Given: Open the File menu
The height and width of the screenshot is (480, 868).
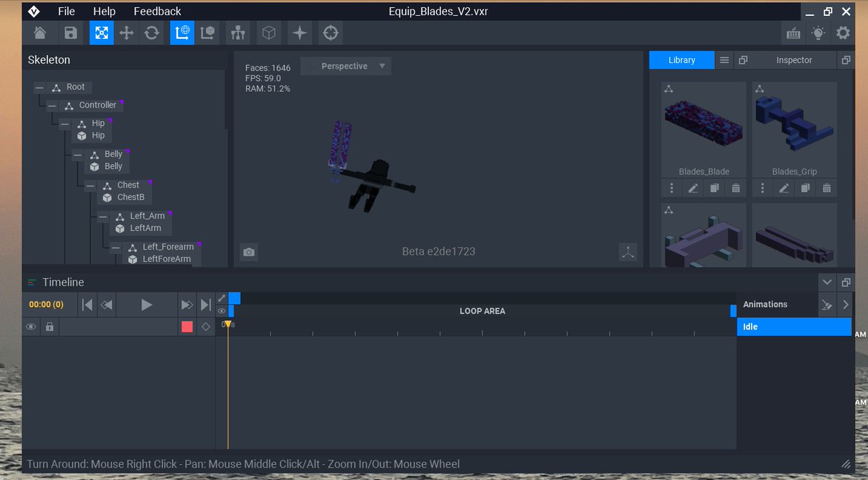Looking at the screenshot, I should point(67,11).
